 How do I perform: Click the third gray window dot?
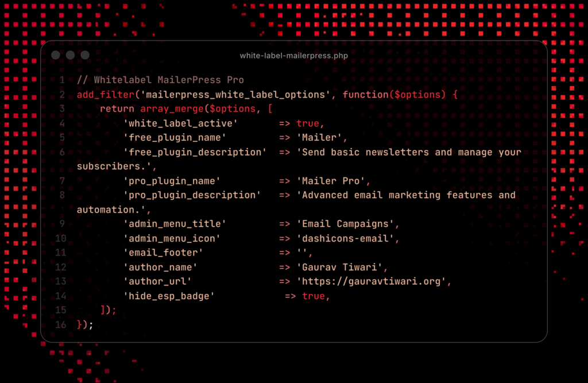pyautogui.click(x=85, y=55)
